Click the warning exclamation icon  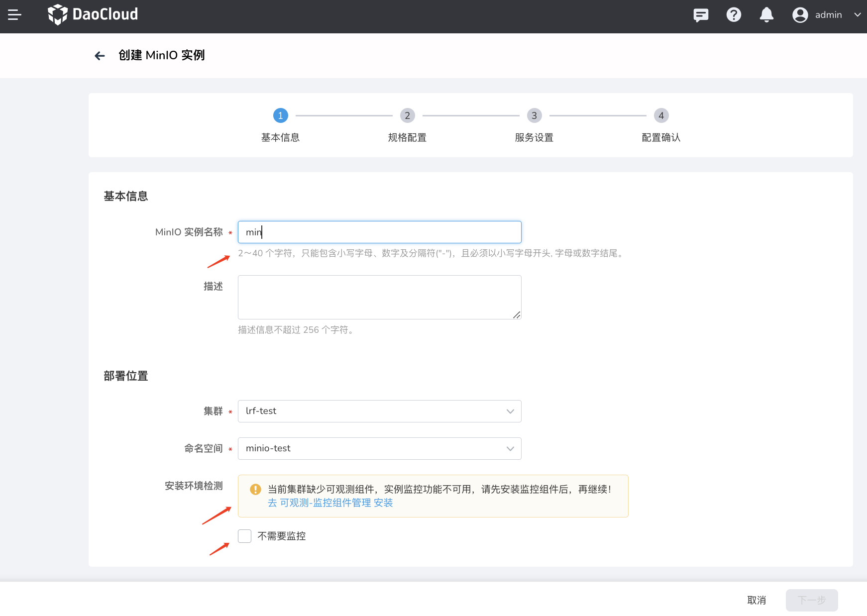[255, 490]
